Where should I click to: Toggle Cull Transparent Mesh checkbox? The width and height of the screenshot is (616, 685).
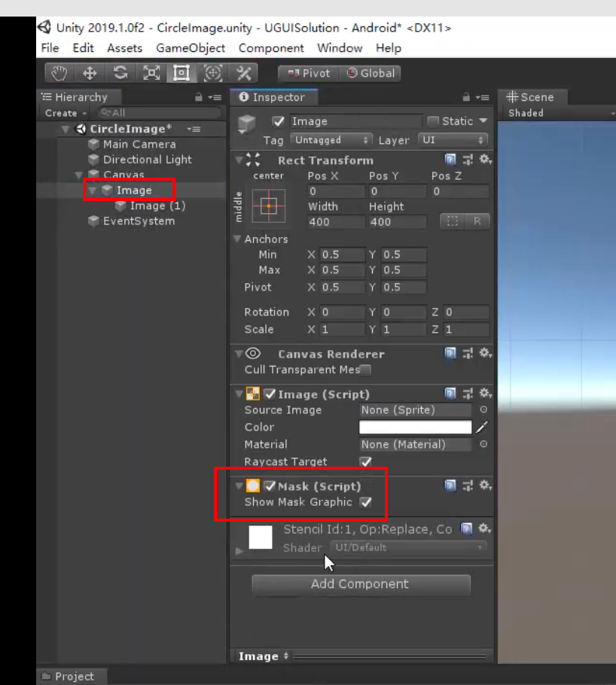365,370
